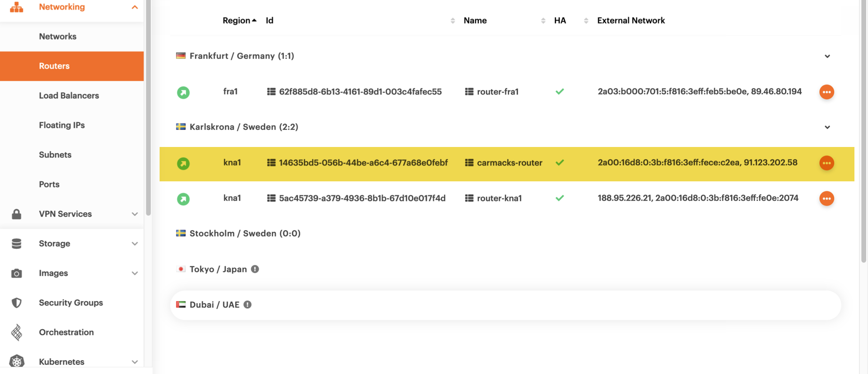Go to Floating IPs section

[x=61, y=125]
